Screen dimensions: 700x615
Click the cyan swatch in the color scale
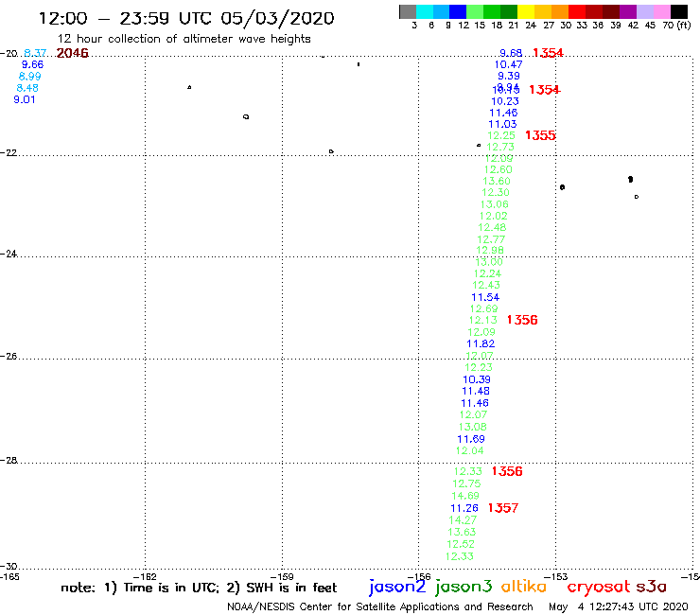[425, 11]
